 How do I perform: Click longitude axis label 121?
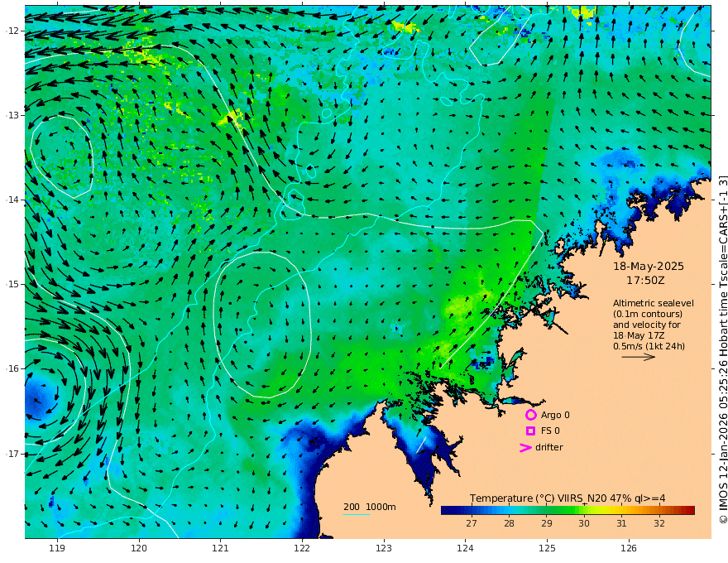pyautogui.click(x=221, y=548)
